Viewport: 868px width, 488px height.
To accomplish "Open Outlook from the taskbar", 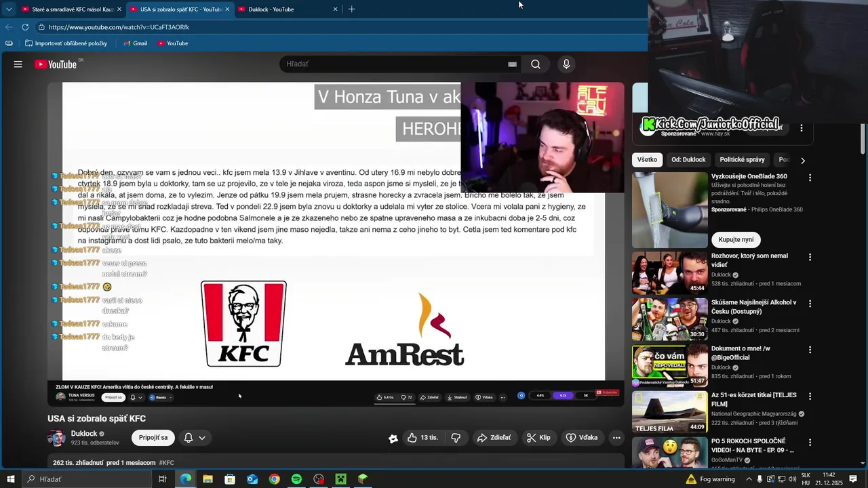I will coord(252,479).
